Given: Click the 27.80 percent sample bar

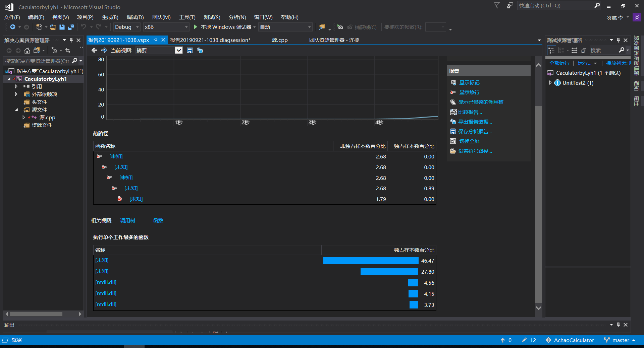Looking at the screenshot, I should coord(389,272).
